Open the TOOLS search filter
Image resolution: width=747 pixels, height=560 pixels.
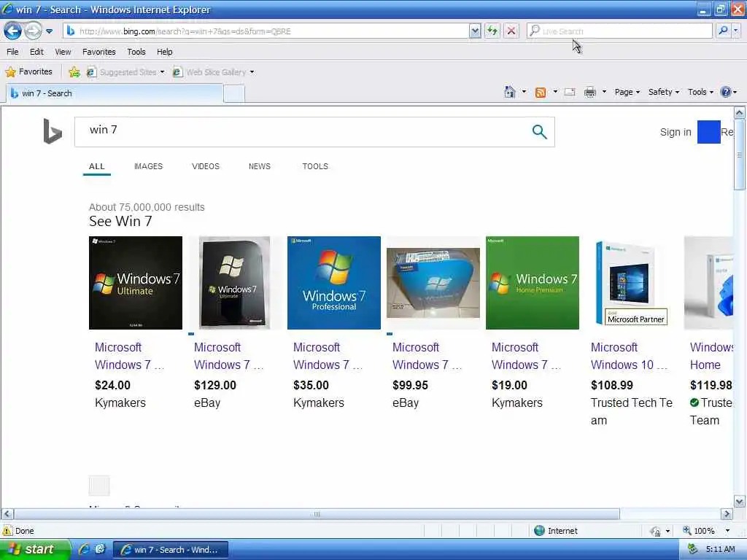pos(315,166)
